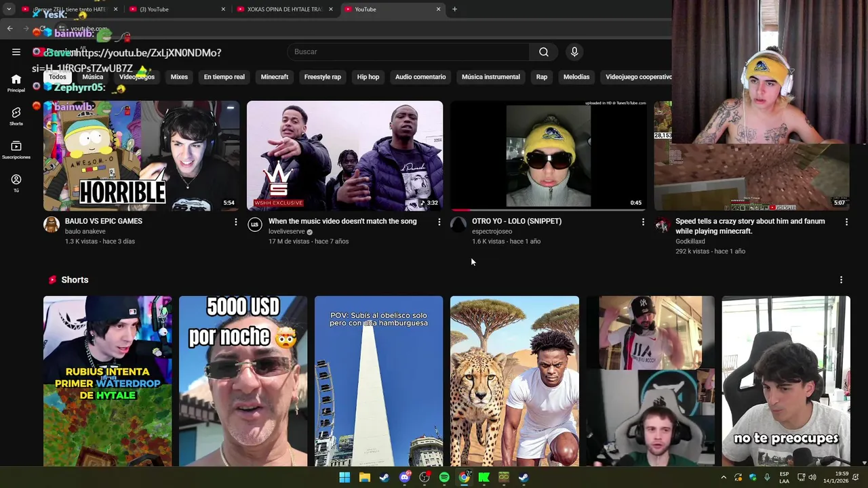
Task: Open options menu for BAULO VS EPIC GAMES
Action: coord(236,222)
